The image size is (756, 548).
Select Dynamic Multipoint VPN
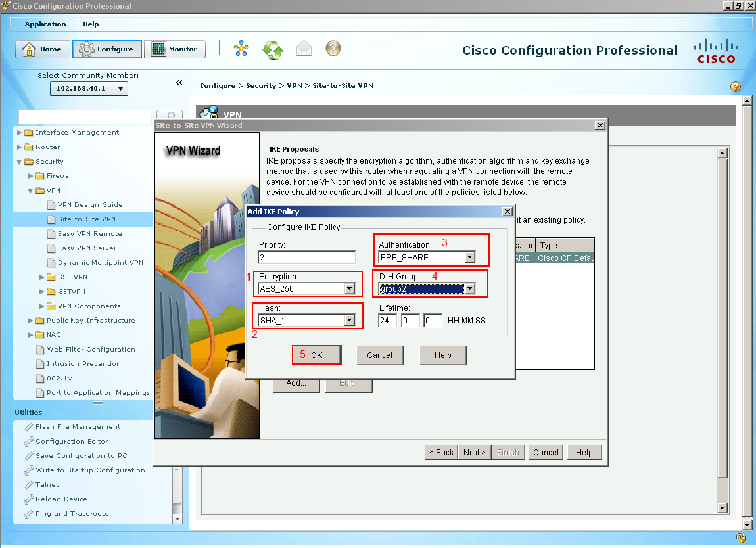(101, 263)
